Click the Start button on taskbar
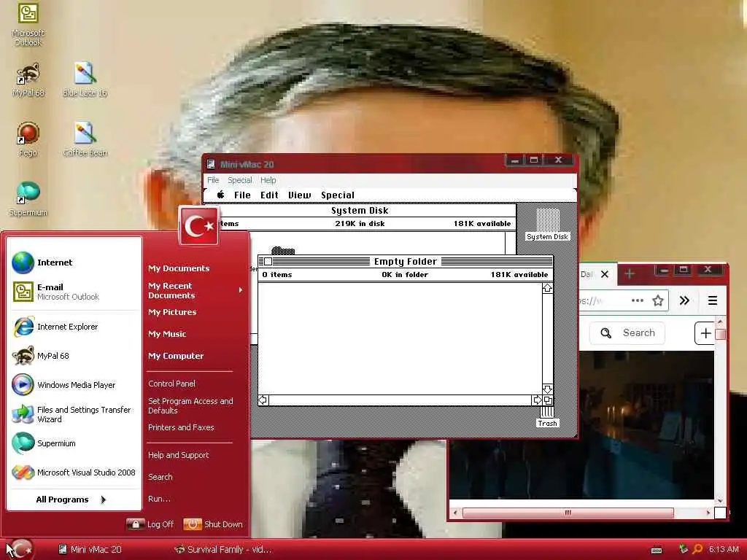 pos(20,550)
